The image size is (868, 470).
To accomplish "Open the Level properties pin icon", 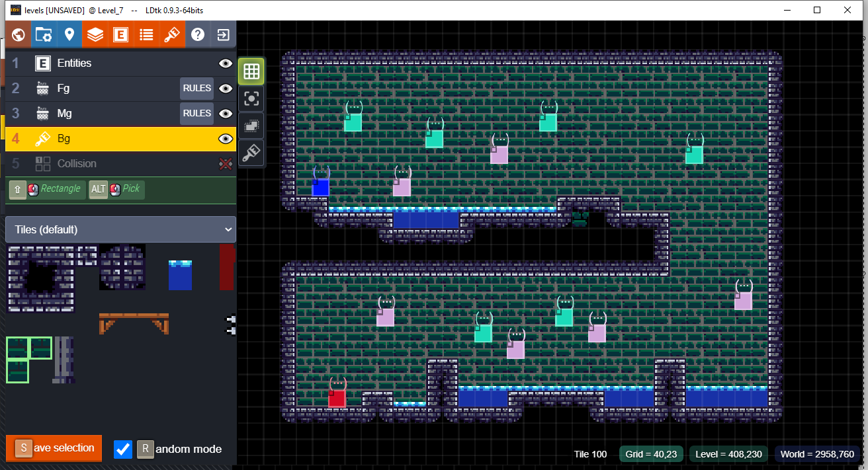I will [69, 34].
